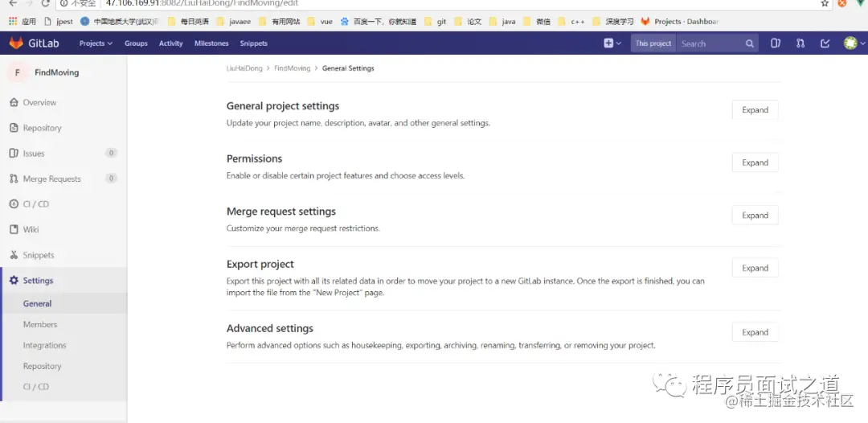The height and width of the screenshot is (423, 868).
Task: Open the Activity menu item
Action: [x=170, y=43]
